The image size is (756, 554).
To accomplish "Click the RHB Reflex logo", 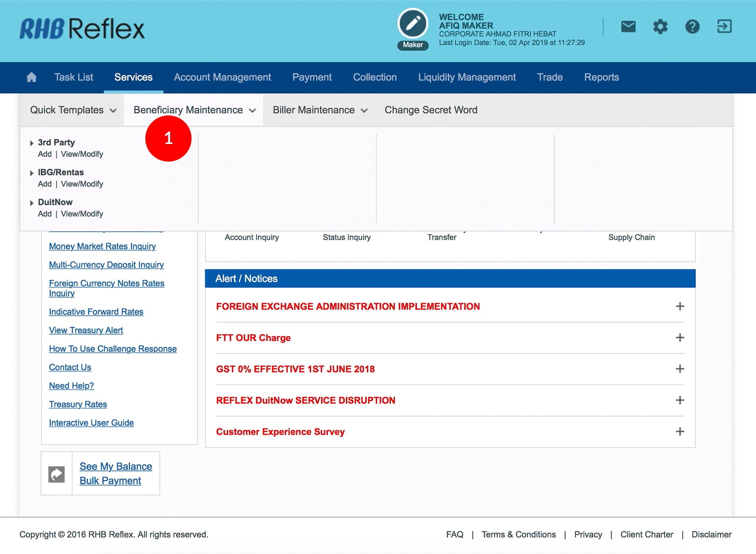I will (x=82, y=29).
